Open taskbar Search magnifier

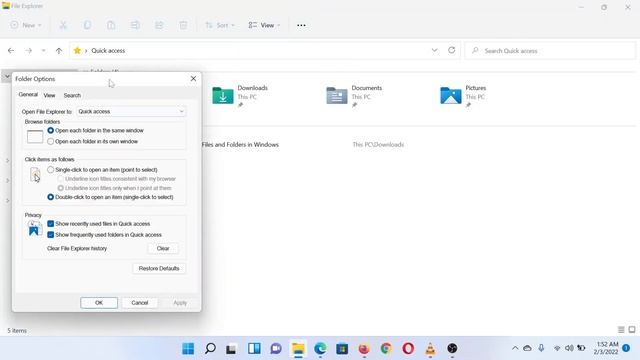pyautogui.click(x=210, y=349)
